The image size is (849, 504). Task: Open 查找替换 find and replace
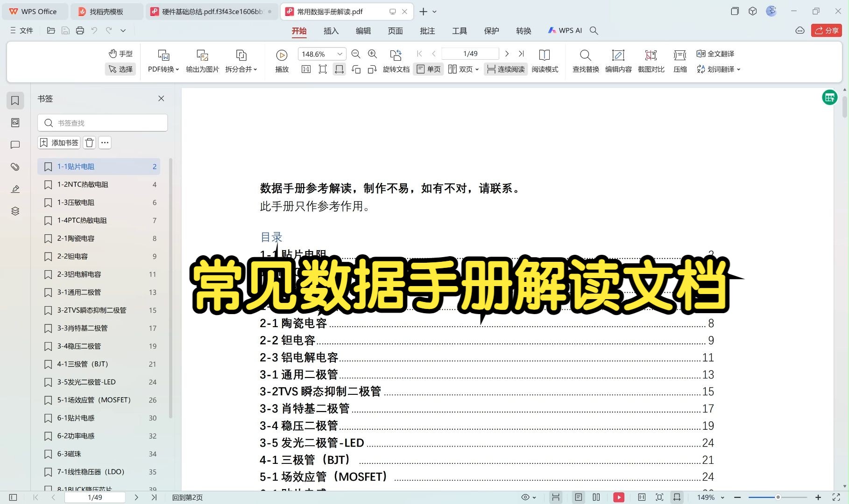click(x=586, y=61)
